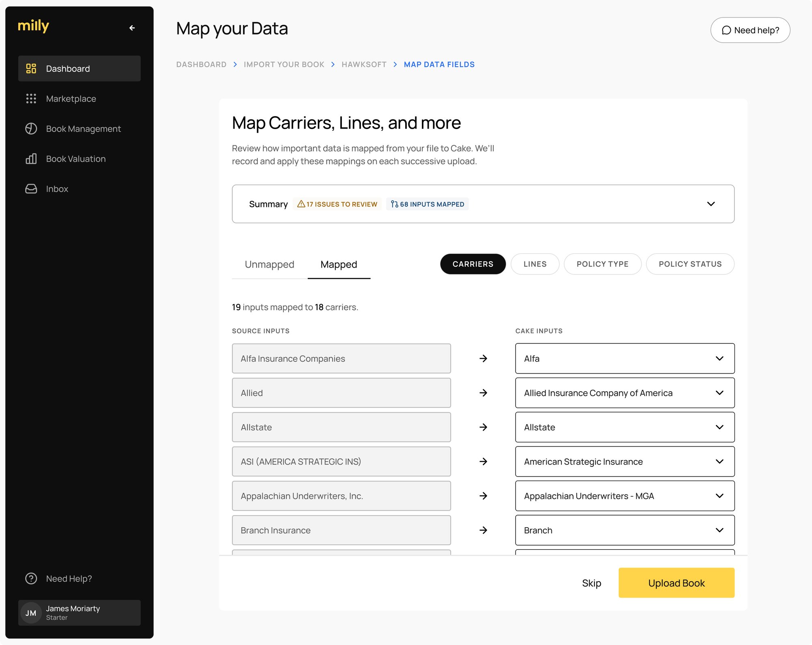Image resolution: width=812 pixels, height=645 pixels.
Task: Select the Book Valuation bar chart icon
Action: point(31,159)
